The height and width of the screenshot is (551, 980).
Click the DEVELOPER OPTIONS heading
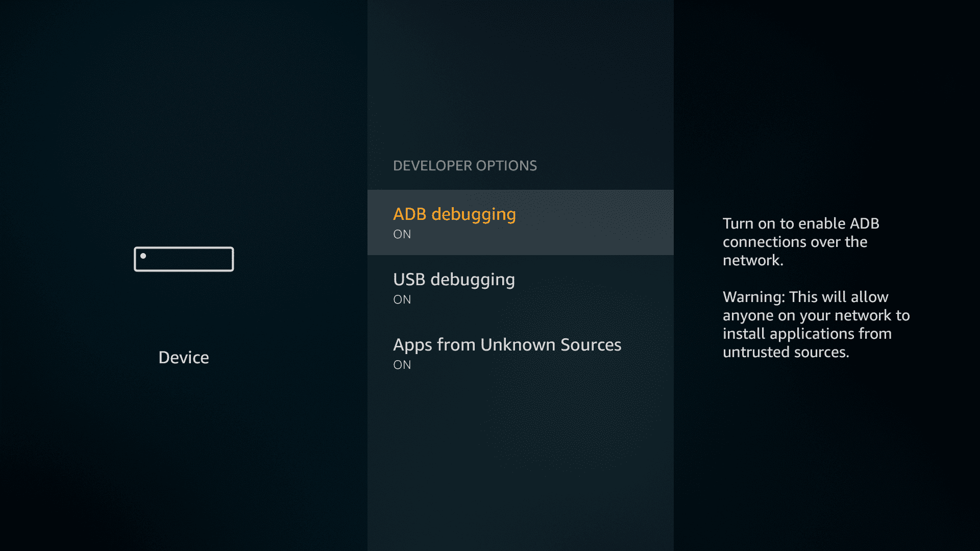click(x=464, y=165)
